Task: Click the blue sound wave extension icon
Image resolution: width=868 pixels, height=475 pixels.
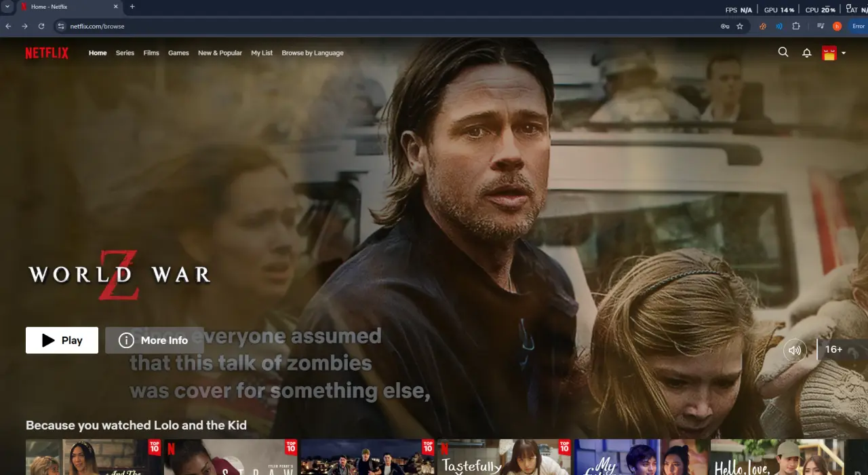Action: (779, 26)
